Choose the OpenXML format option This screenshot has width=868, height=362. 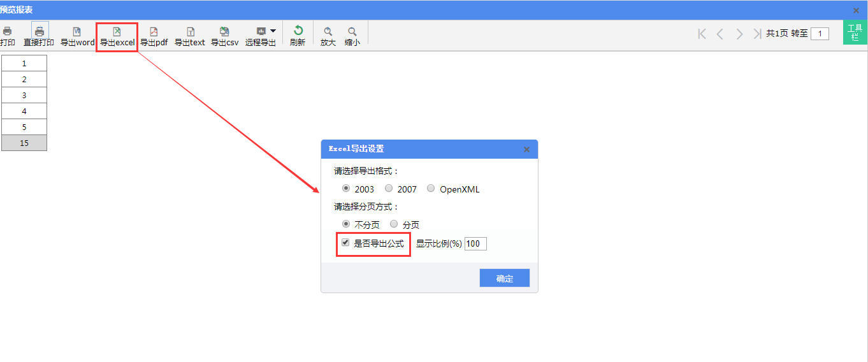(431, 189)
